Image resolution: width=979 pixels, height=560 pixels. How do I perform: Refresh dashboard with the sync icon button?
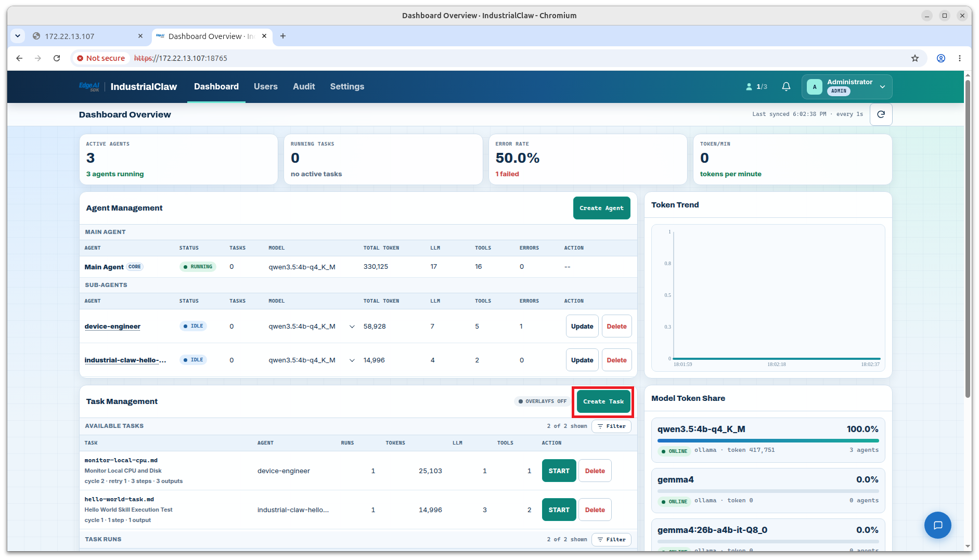tap(881, 114)
